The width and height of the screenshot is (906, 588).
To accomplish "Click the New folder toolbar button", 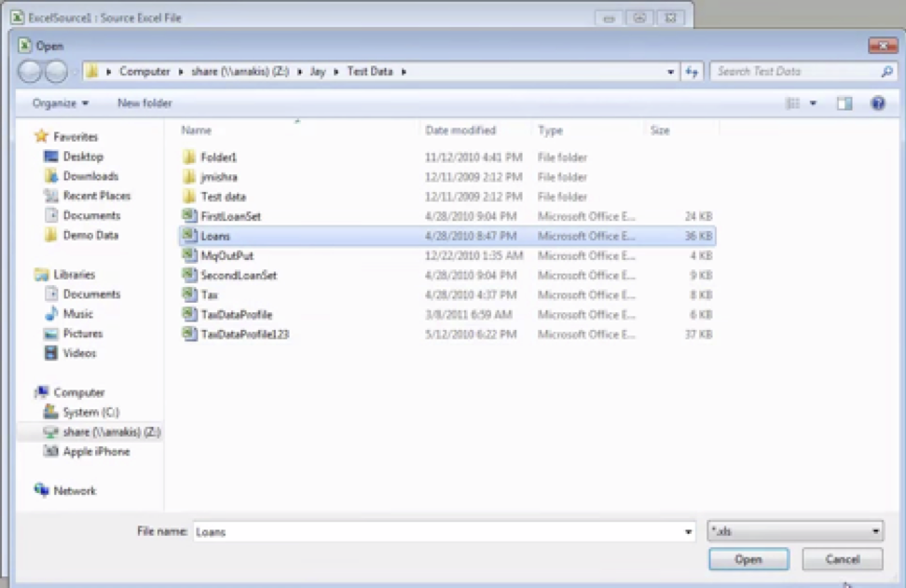I will [144, 103].
